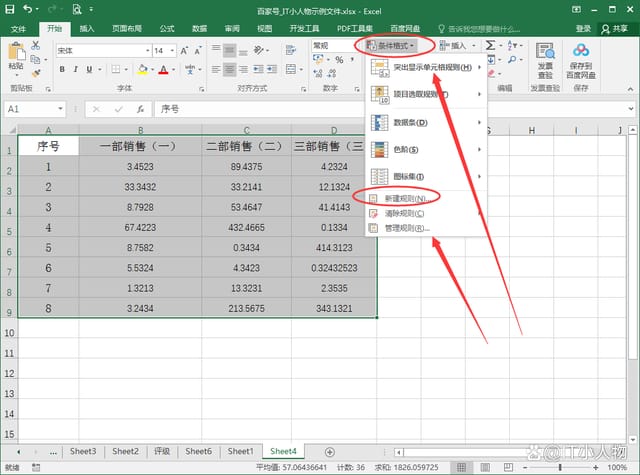This screenshot has height=475, width=640.
Task: Click the Insert Function fx icon
Action: [140, 109]
